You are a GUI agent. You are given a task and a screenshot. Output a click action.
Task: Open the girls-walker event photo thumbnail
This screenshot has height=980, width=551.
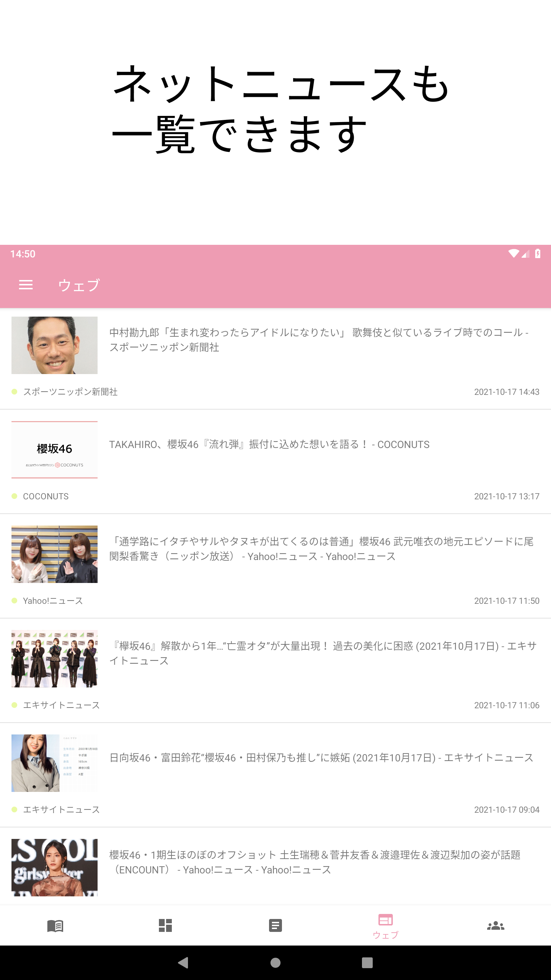(55, 867)
